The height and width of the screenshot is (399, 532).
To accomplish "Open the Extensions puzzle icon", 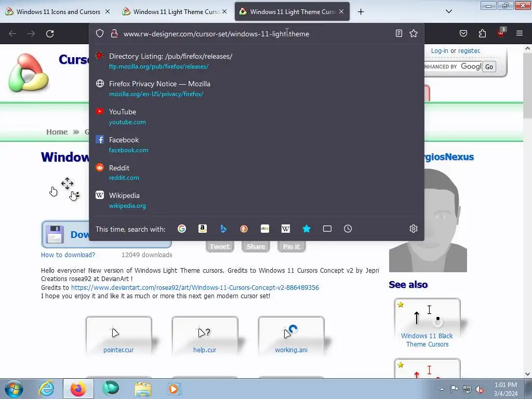I will click(482, 33).
